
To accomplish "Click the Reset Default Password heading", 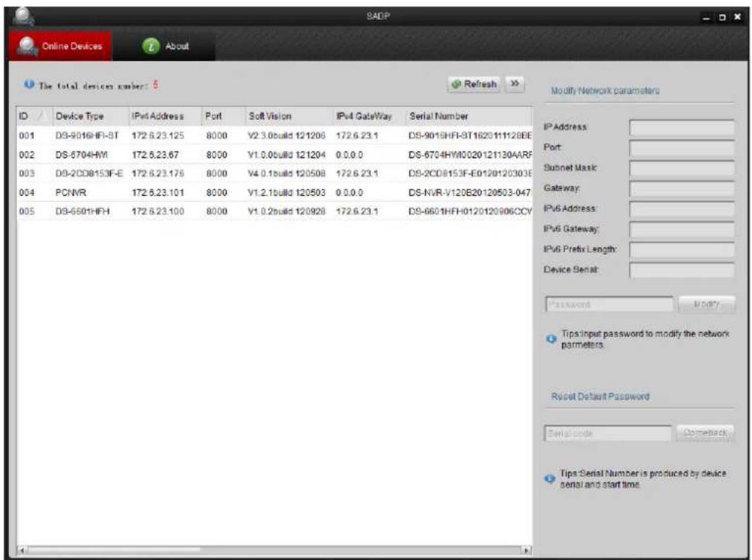I will (x=600, y=397).
